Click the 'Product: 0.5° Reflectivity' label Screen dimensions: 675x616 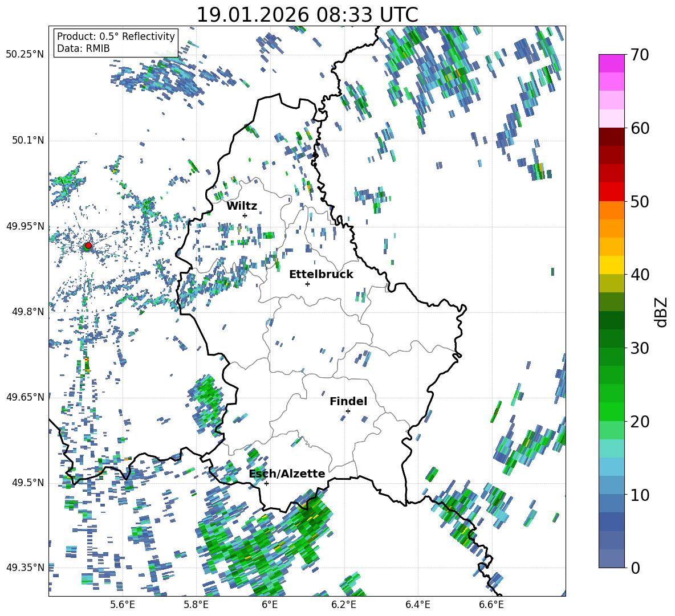[116, 36]
